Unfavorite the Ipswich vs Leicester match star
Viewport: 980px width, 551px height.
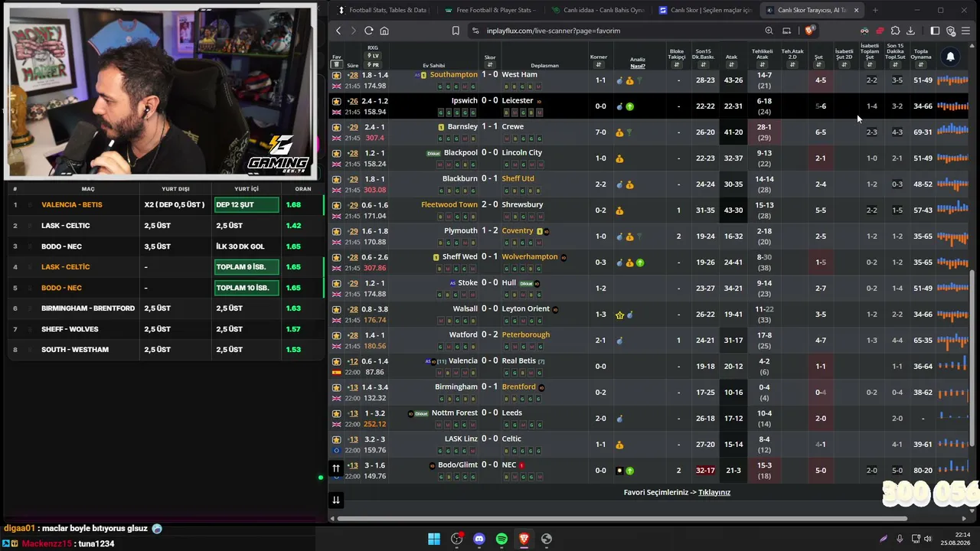(x=336, y=101)
